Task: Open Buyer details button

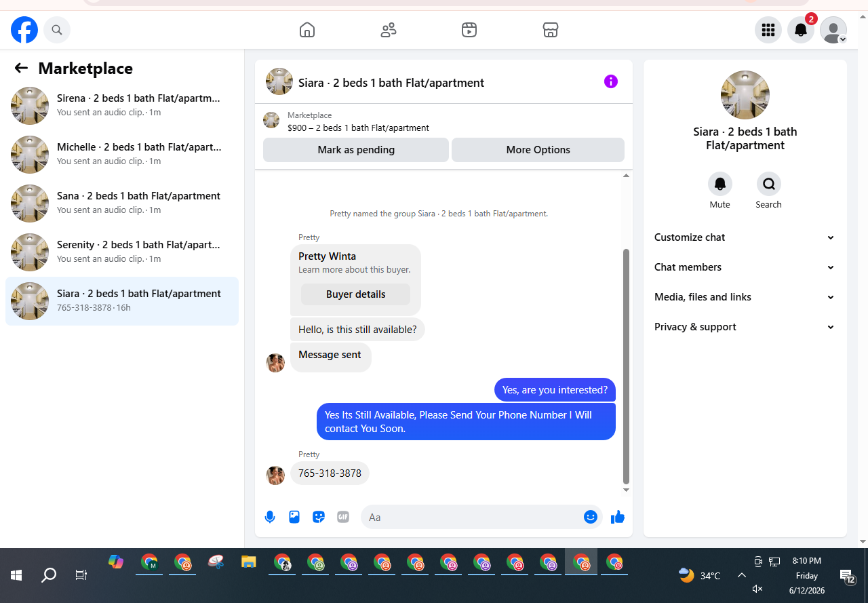Action: click(355, 294)
